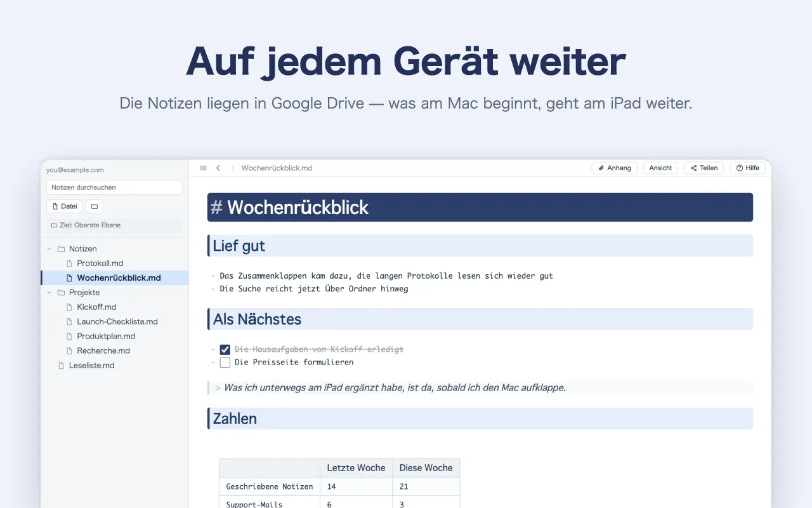Image resolution: width=812 pixels, height=508 pixels.
Task: Open Launch-Checkliste.md
Action: click(115, 322)
